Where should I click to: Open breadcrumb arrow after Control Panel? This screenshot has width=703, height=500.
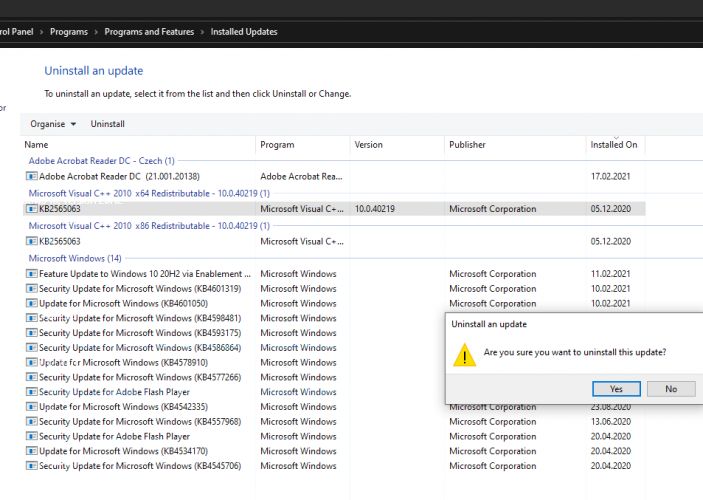click(42, 32)
